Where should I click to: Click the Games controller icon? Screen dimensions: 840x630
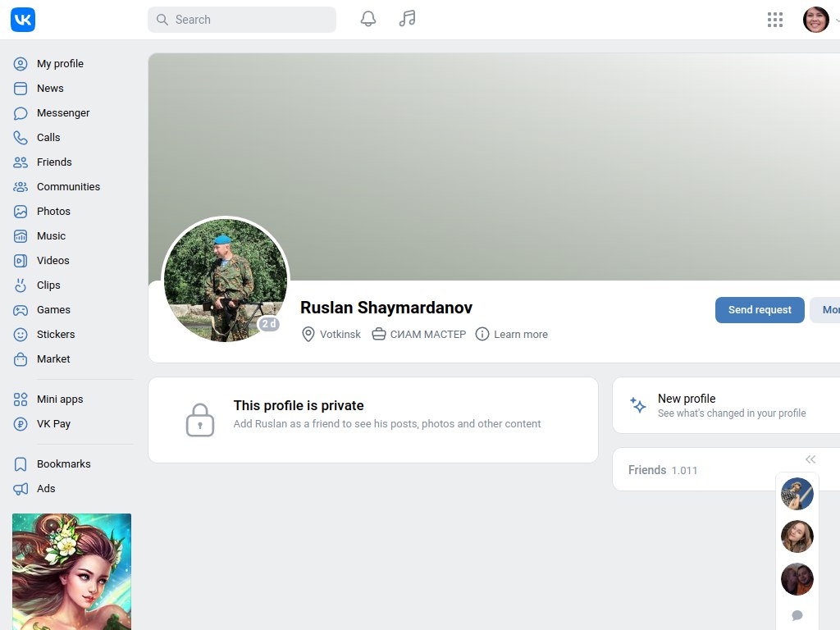(x=21, y=310)
